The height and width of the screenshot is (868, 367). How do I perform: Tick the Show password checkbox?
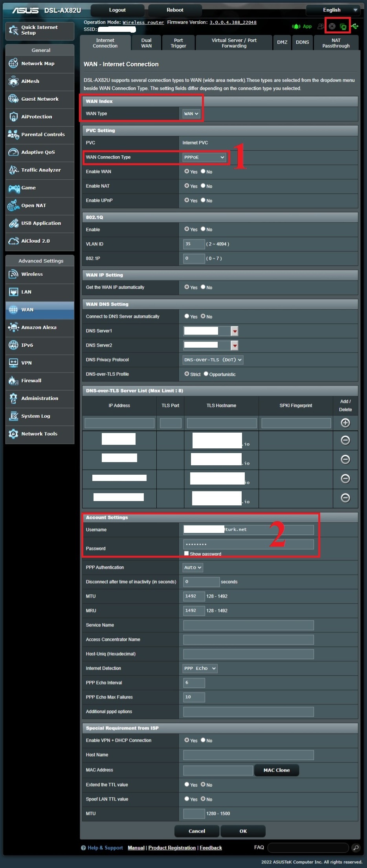(x=186, y=553)
